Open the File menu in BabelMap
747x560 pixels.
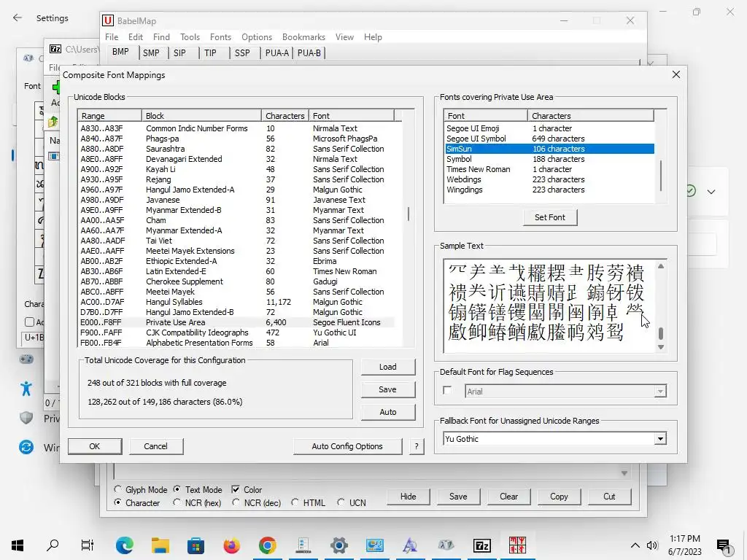click(x=112, y=36)
